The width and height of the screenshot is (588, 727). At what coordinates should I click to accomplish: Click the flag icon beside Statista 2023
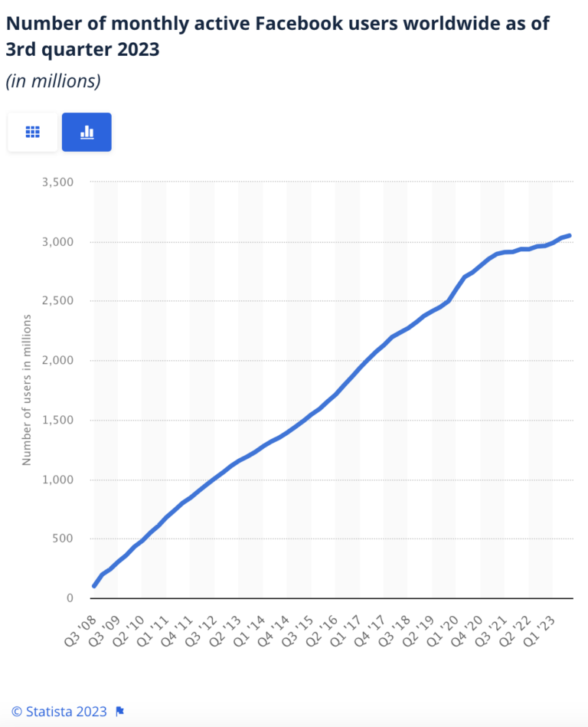pyautogui.click(x=119, y=711)
